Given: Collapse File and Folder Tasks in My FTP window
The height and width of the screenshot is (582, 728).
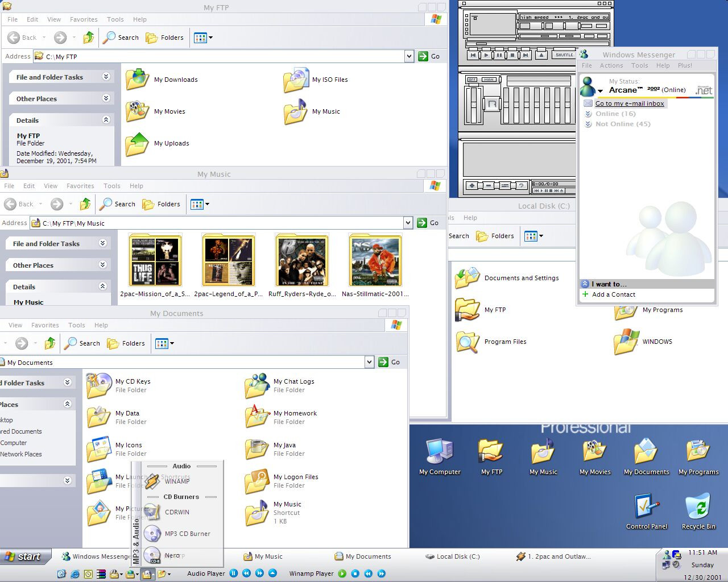Looking at the screenshot, I should [106, 77].
